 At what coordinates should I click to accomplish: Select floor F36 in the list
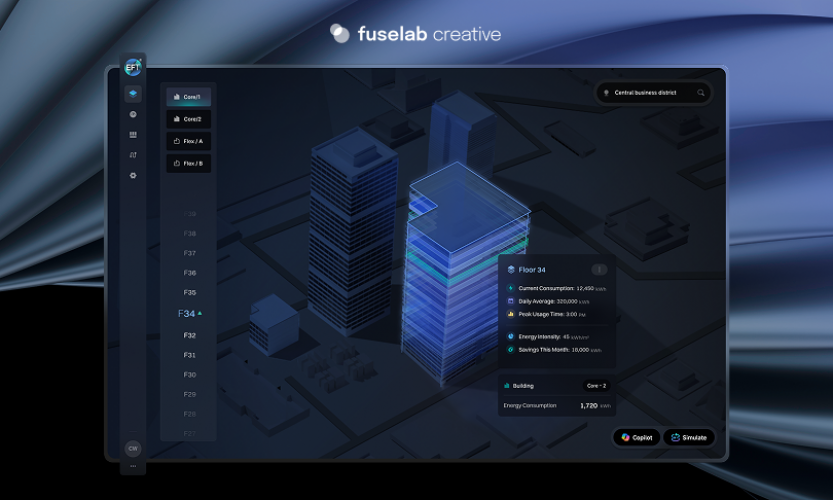(x=190, y=273)
